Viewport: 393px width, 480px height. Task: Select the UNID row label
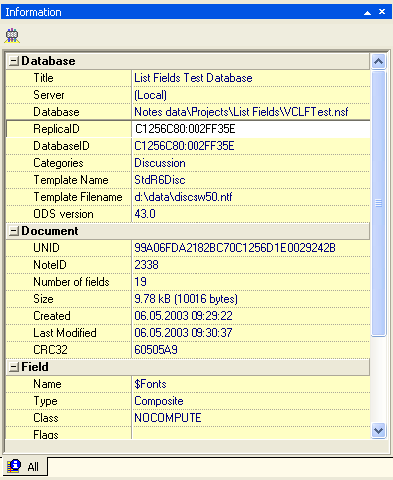click(46, 248)
